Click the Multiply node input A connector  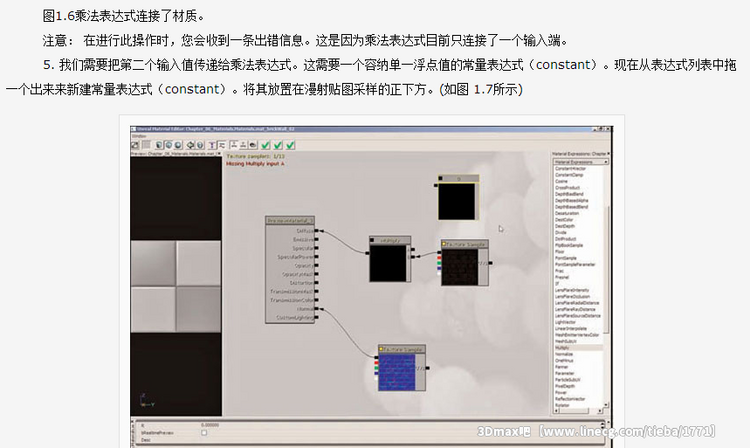point(413,250)
